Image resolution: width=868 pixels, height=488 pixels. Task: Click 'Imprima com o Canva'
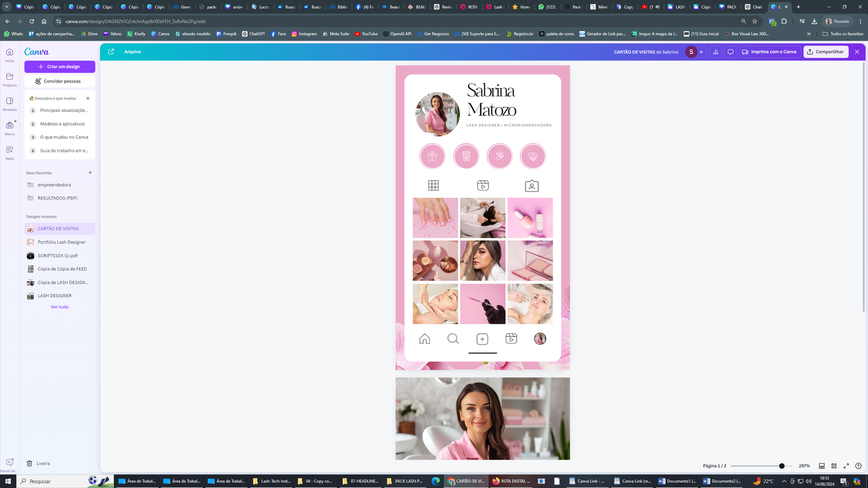point(769,52)
